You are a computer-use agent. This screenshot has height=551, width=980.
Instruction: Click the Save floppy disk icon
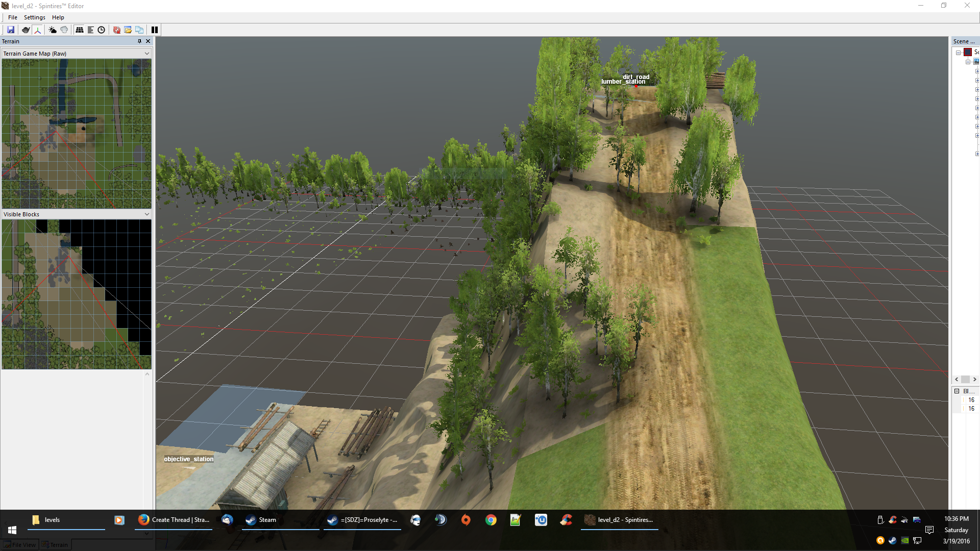[x=10, y=30]
